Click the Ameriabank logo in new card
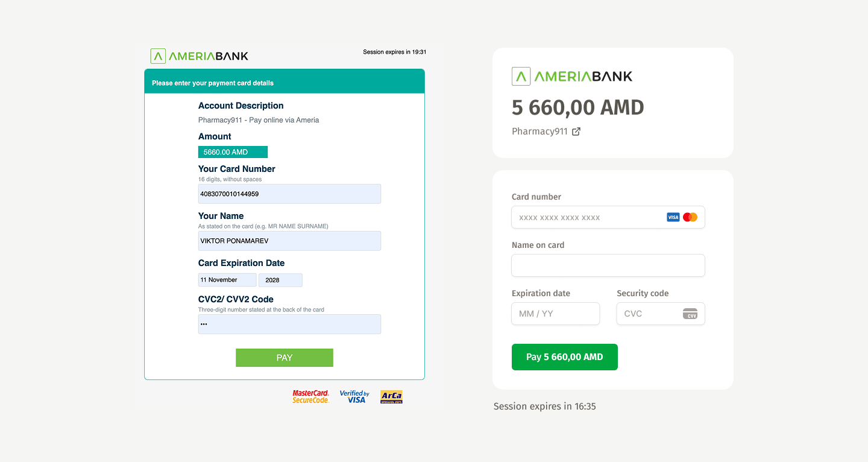Viewport: 868px width, 462px height. [x=571, y=76]
